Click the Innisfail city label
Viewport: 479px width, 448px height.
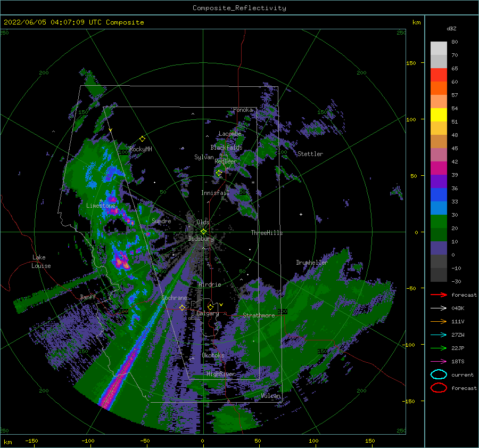(215, 193)
